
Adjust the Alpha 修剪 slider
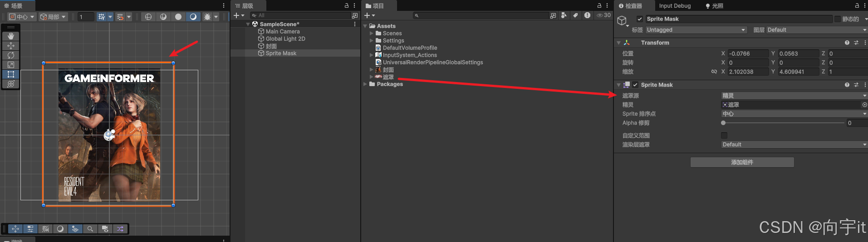(783, 123)
